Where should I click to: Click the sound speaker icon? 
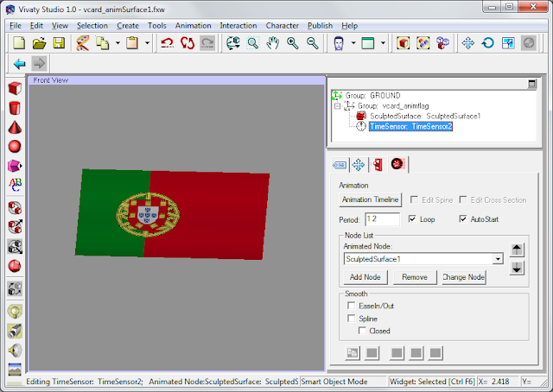tap(15, 351)
